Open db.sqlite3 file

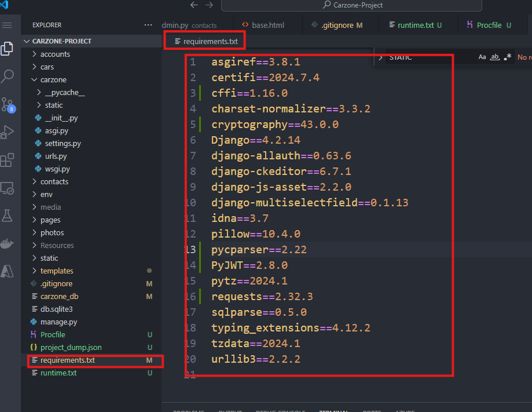click(x=91, y=309)
